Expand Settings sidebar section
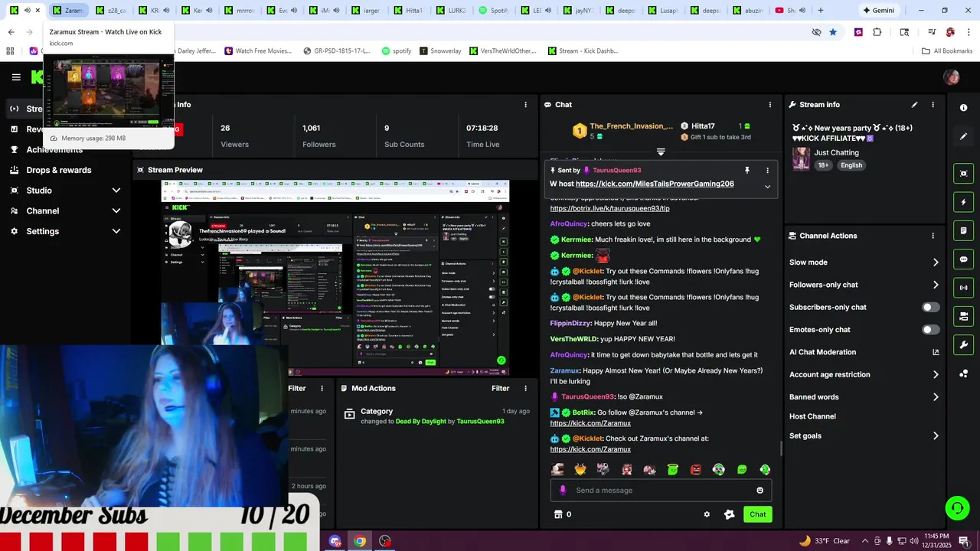This screenshot has height=551, width=980. [116, 231]
